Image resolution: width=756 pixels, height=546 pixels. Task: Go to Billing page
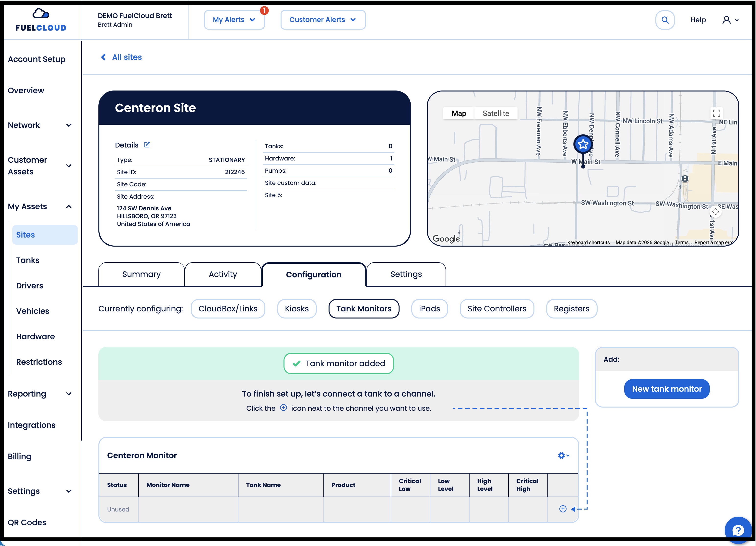19,456
